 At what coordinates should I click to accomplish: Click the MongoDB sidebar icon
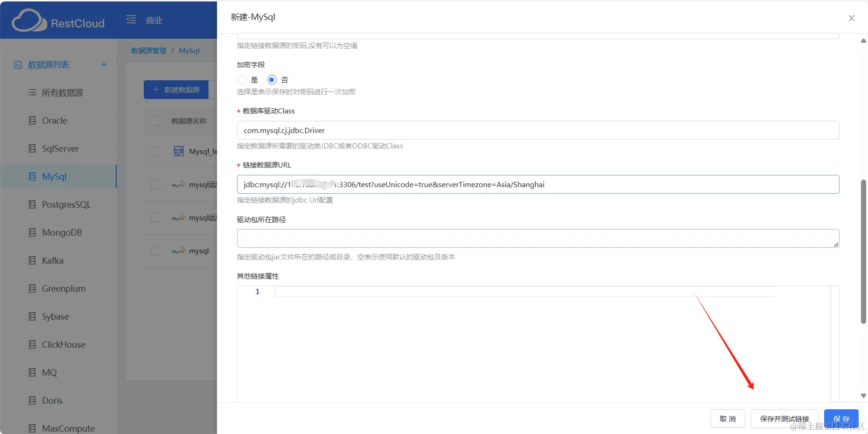[32, 232]
